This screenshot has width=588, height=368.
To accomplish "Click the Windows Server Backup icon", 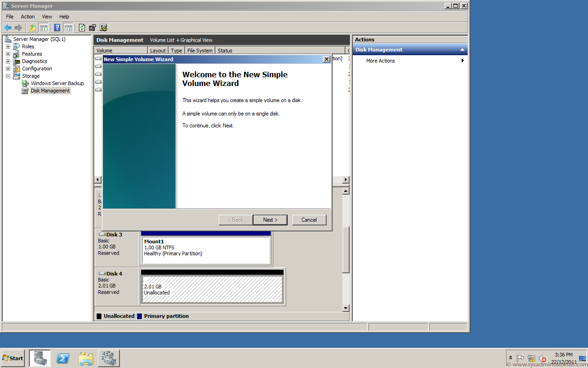I will [x=25, y=83].
